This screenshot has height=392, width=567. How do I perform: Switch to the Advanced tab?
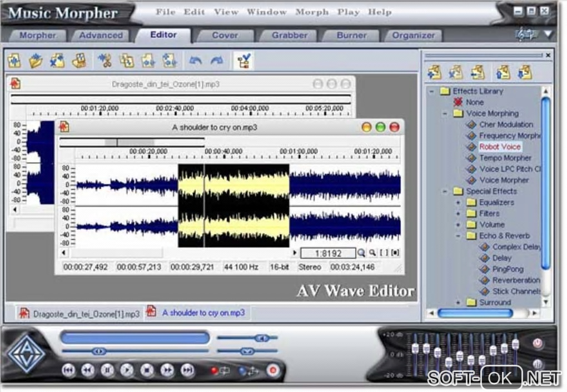(101, 36)
